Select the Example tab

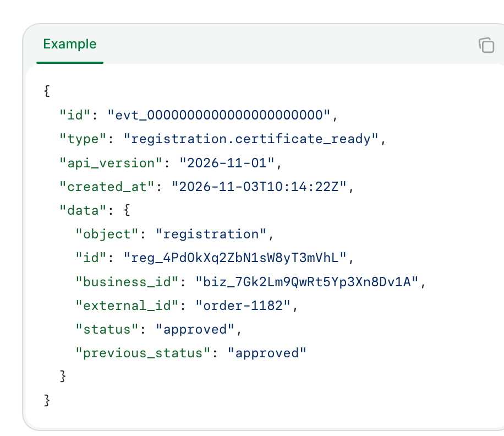click(x=70, y=44)
